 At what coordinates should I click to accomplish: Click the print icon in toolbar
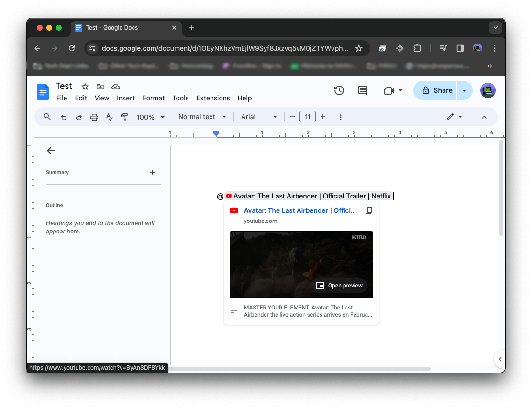tap(94, 117)
